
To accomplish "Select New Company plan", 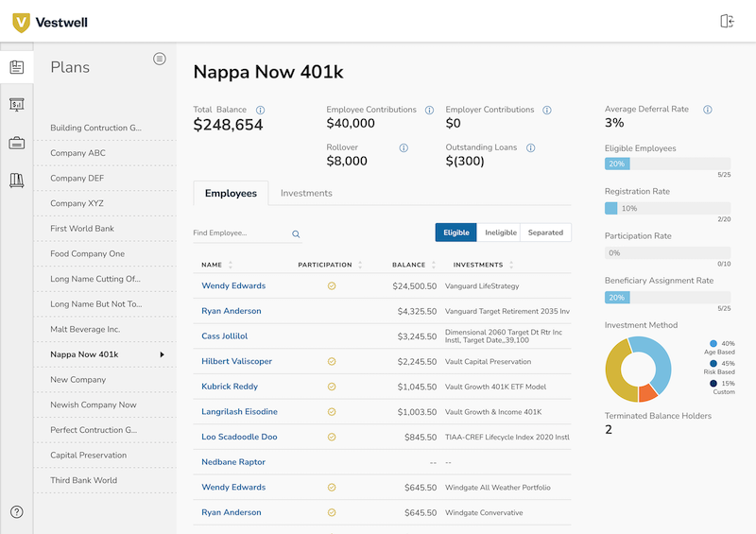I will (105, 380).
